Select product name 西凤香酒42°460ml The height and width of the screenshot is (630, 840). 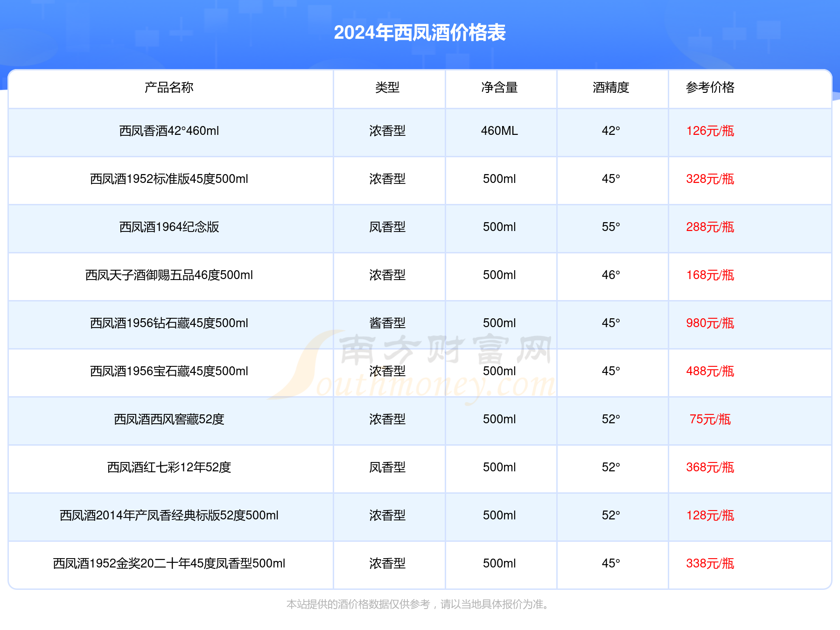tap(169, 131)
